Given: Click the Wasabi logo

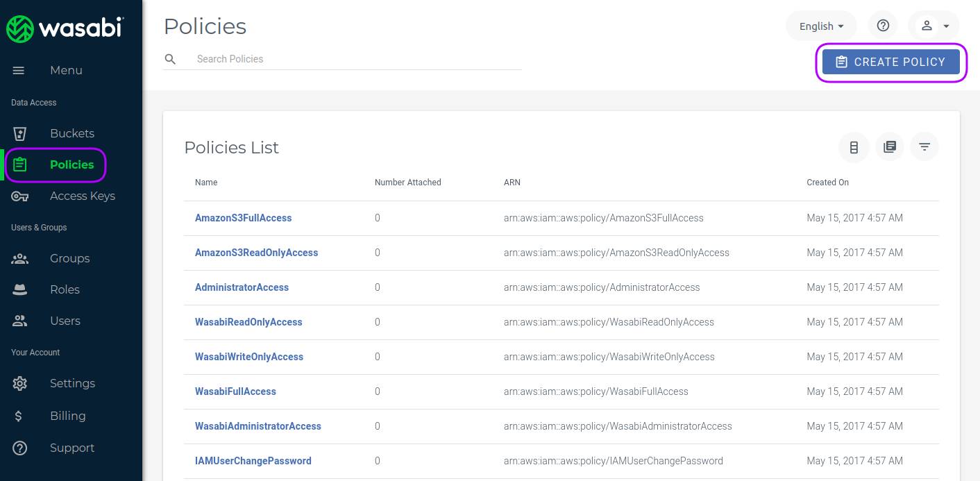Looking at the screenshot, I should click(x=65, y=28).
